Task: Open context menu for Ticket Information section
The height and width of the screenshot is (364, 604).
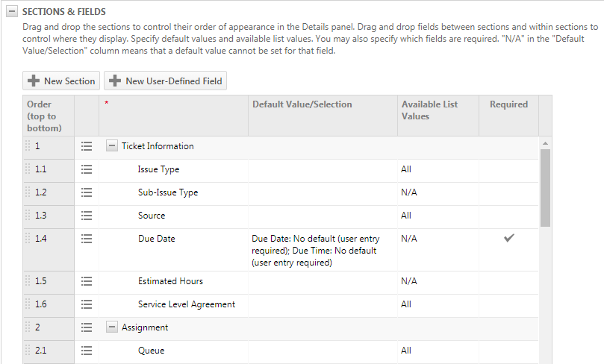Action: (86, 146)
